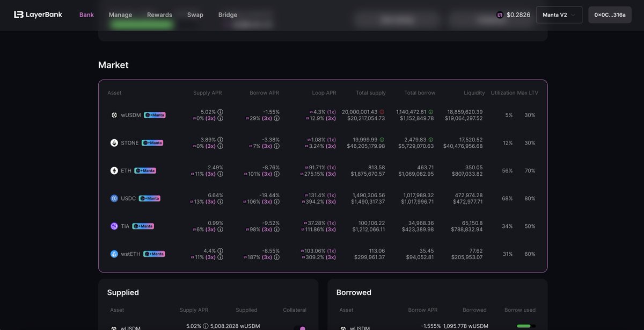This screenshot has height=330, width=644.
Task: Click the Total borrow column header
Action: coord(420,93)
